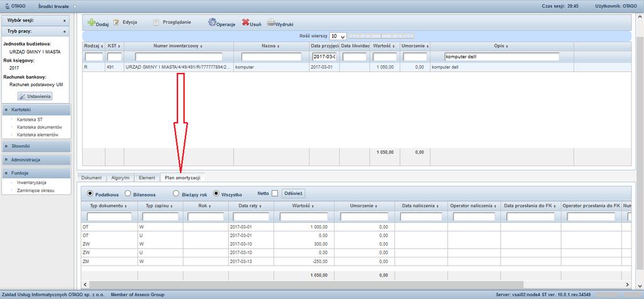The image size is (644, 299).
Task: Sort the upper table Umorzenie column
Action: [428, 46]
